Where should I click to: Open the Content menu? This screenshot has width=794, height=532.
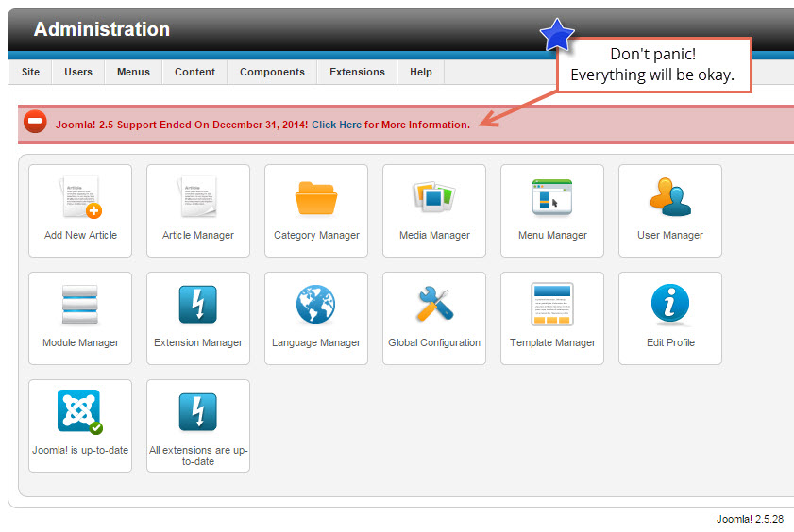coord(194,72)
